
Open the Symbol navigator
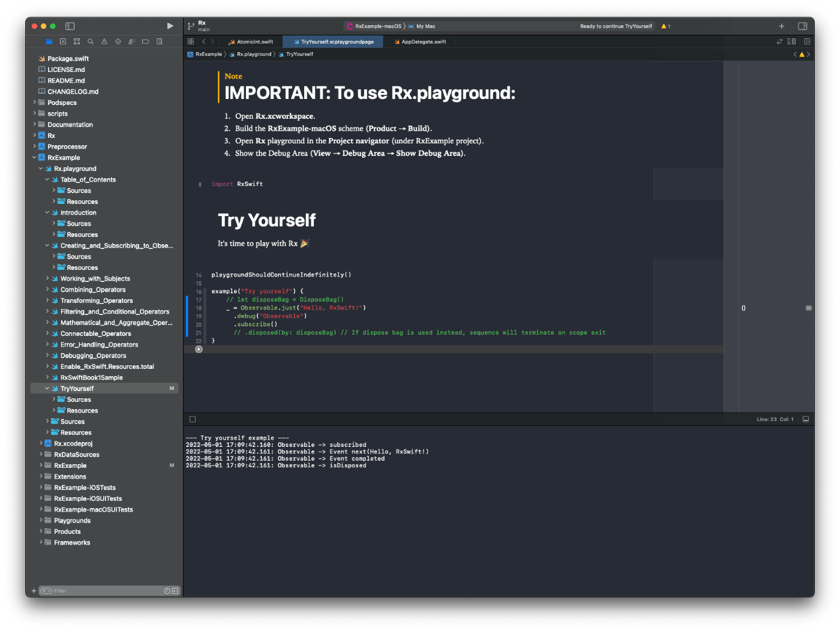point(77,41)
